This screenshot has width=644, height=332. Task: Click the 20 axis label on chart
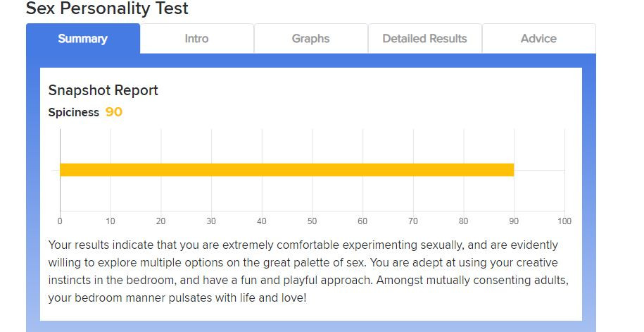(160, 221)
